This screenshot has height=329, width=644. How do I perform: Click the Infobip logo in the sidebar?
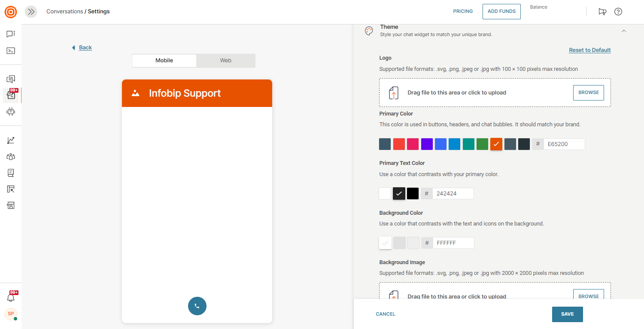(x=11, y=12)
